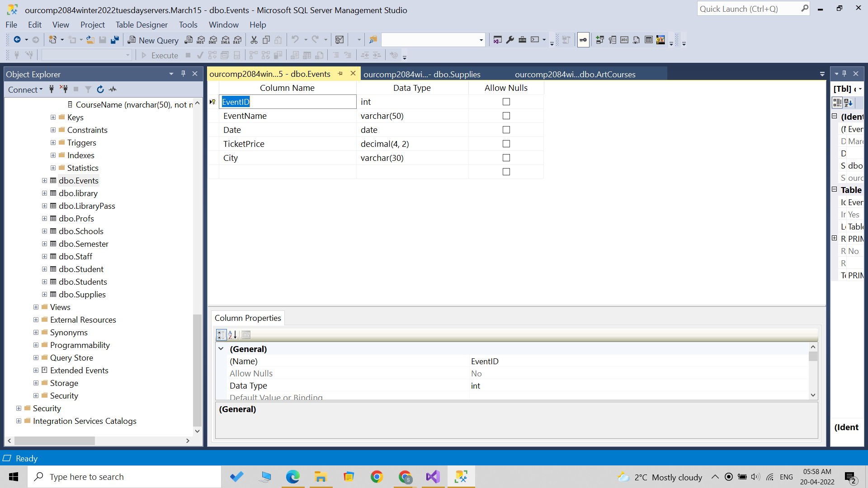The height and width of the screenshot is (488, 868).
Task: Toggle Allow Nulls for EventName
Action: point(506,116)
